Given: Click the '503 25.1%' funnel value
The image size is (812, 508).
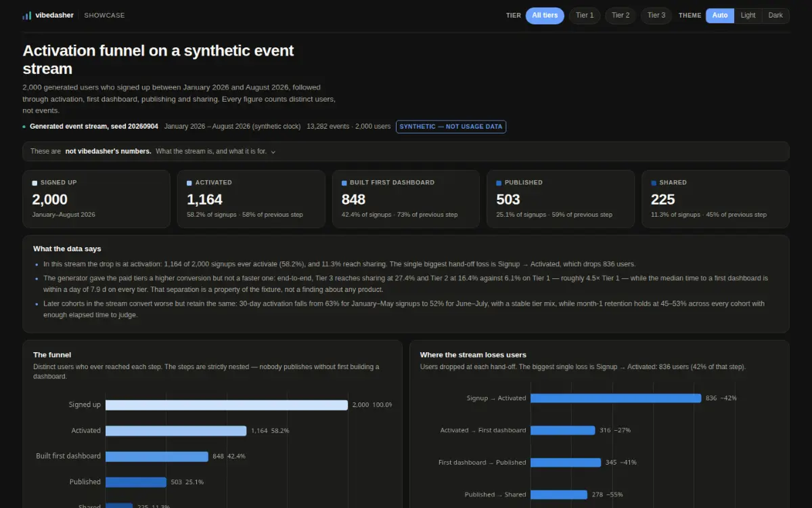Looking at the screenshot, I should pos(187,482).
